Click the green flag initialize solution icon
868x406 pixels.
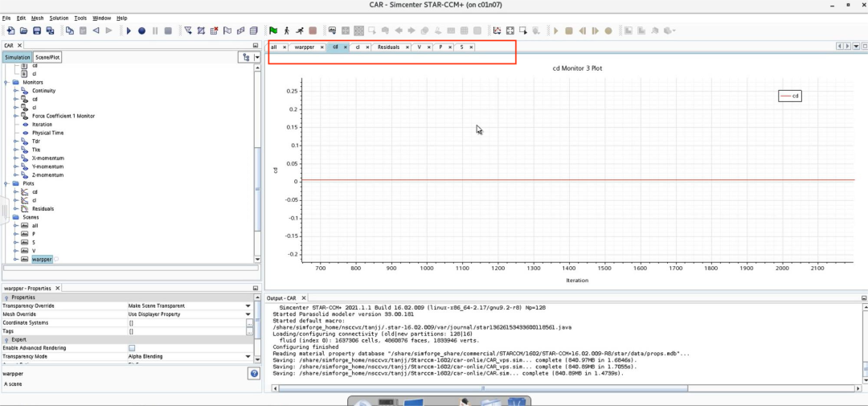click(273, 31)
